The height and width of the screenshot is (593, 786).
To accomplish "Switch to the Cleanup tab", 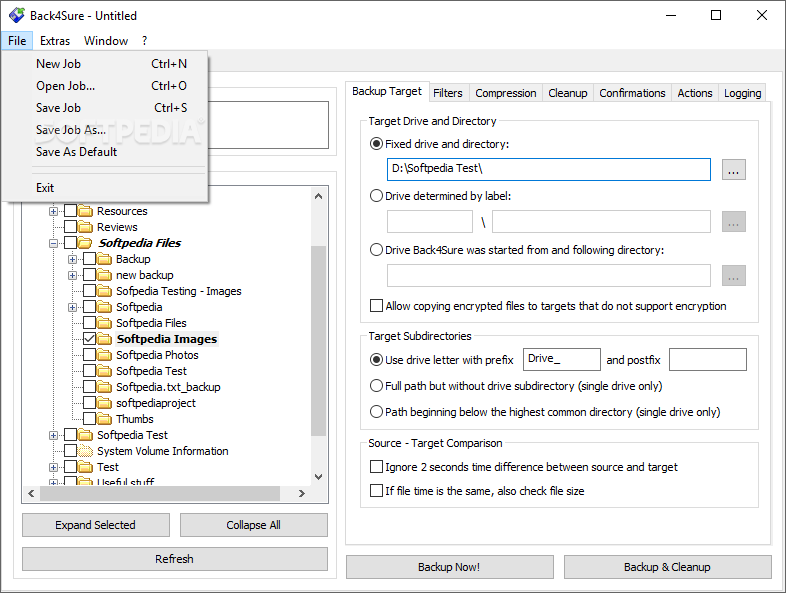I will [x=567, y=93].
